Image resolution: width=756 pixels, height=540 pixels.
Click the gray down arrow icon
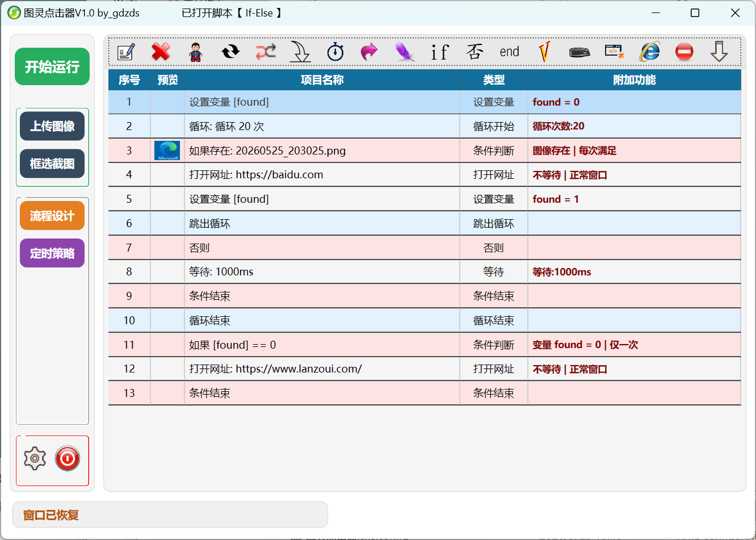click(719, 52)
